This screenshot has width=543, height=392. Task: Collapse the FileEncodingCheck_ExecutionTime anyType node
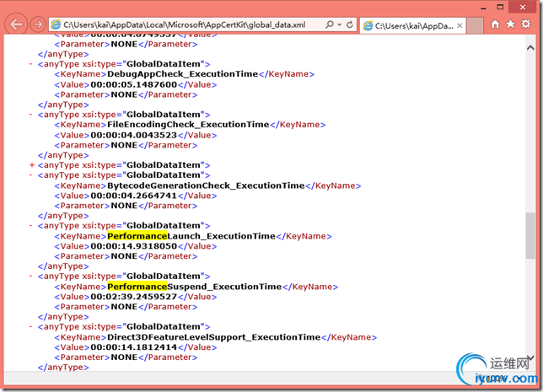[x=31, y=115]
